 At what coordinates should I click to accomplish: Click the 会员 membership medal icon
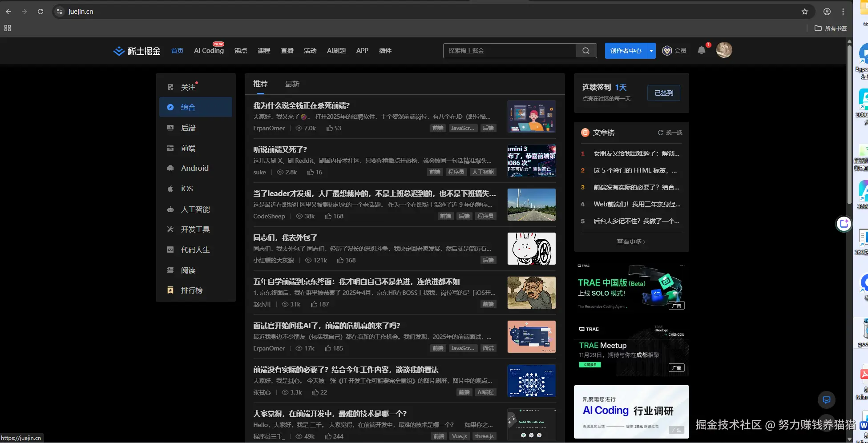(666, 50)
